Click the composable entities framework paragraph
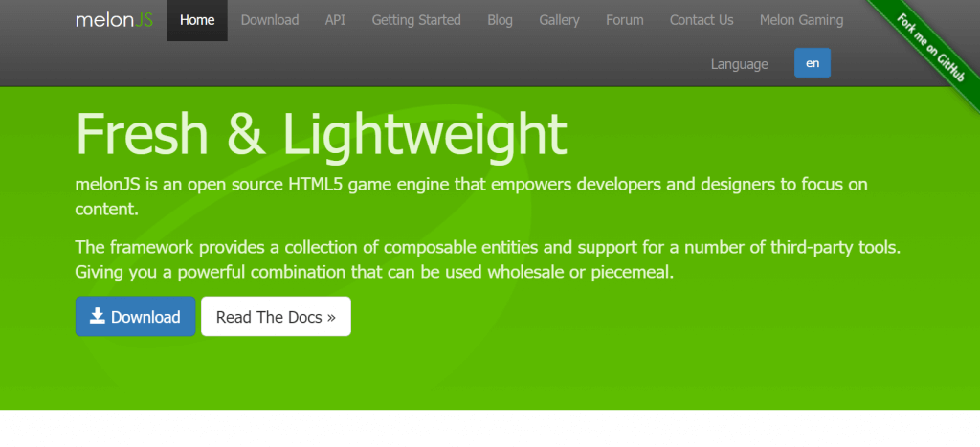This screenshot has height=447, width=980. [x=488, y=259]
